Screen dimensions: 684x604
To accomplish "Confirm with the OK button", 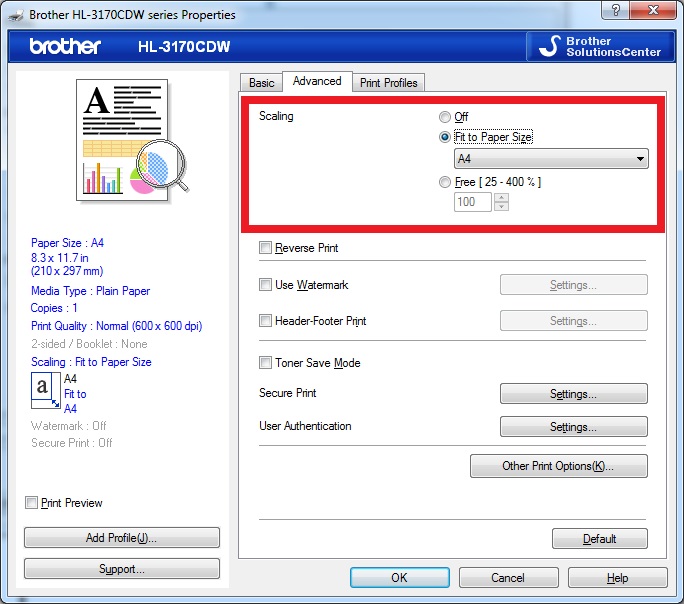I will (400, 577).
